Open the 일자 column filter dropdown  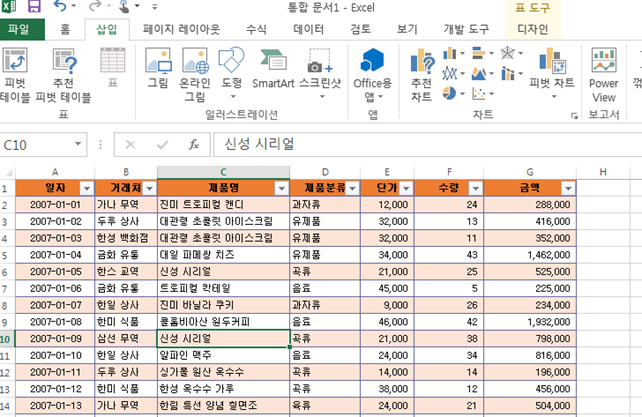point(87,188)
